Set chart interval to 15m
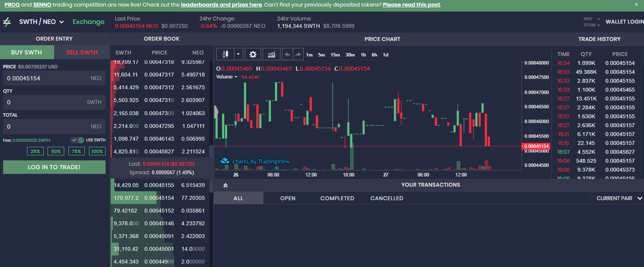The image size is (644, 267). click(335, 55)
